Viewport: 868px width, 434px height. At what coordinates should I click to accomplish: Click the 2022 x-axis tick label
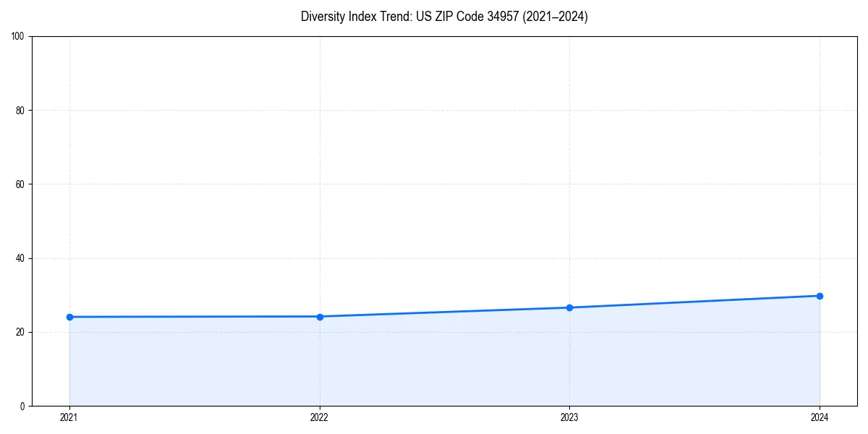[319, 417]
